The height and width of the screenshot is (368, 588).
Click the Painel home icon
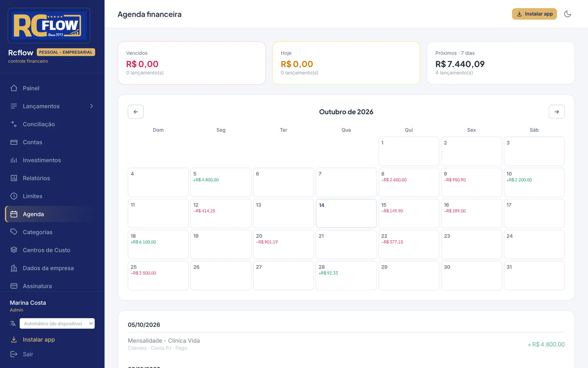point(14,88)
